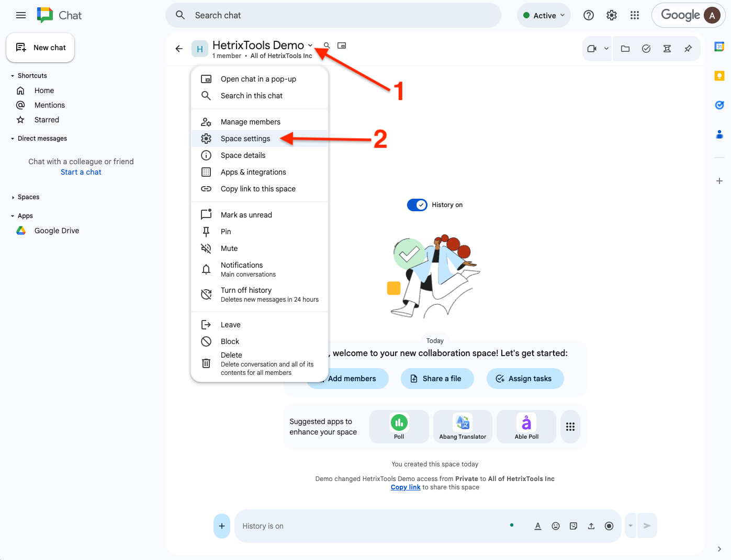The image size is (731, 560).
Task: Open the tasks checkmark icon in header
Action: pyautogui.click(x=646, y=49)
